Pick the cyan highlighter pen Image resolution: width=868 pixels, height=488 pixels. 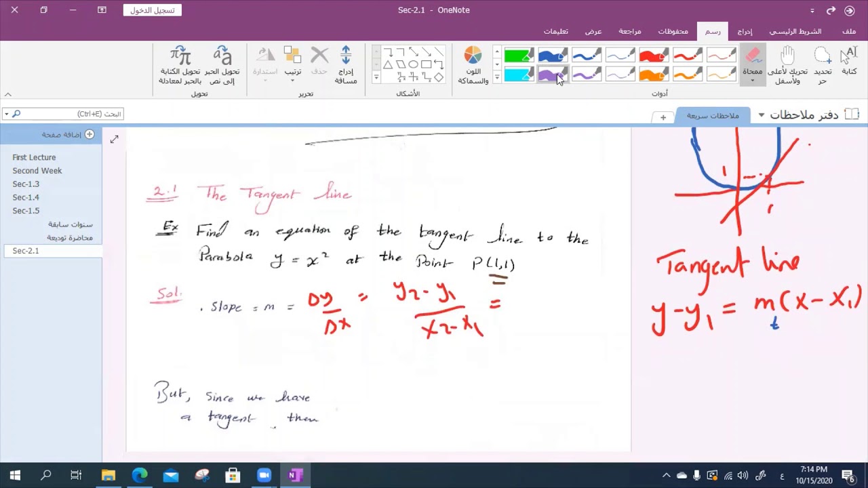point(519,73)
